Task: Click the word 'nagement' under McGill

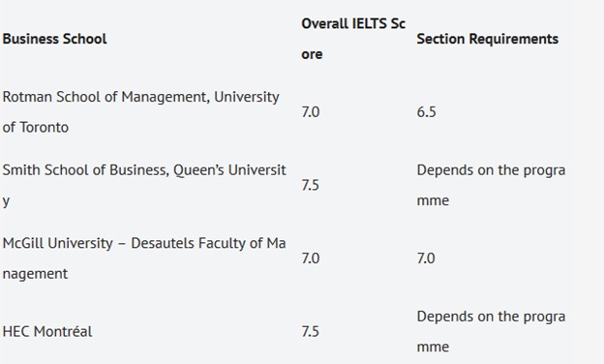Action: point(35,274)
